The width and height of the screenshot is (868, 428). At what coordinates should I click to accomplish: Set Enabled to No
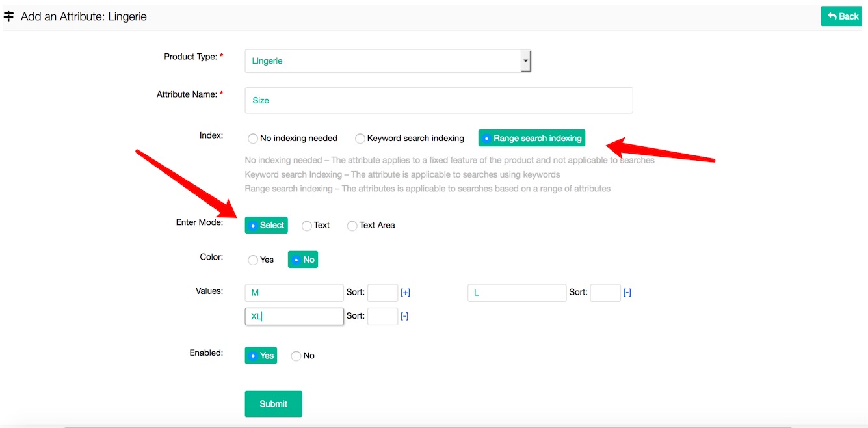point(296,356)
